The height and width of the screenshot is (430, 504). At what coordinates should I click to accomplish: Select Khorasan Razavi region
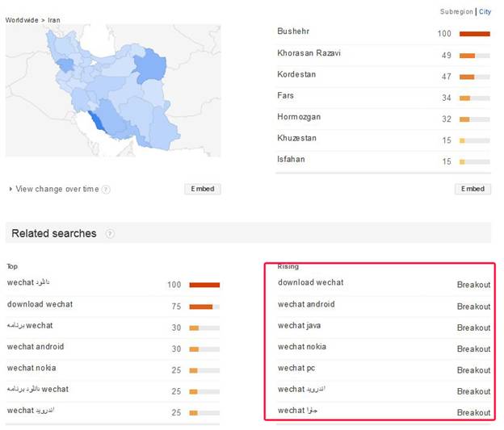pyautogui.click(x=309, y=53)
